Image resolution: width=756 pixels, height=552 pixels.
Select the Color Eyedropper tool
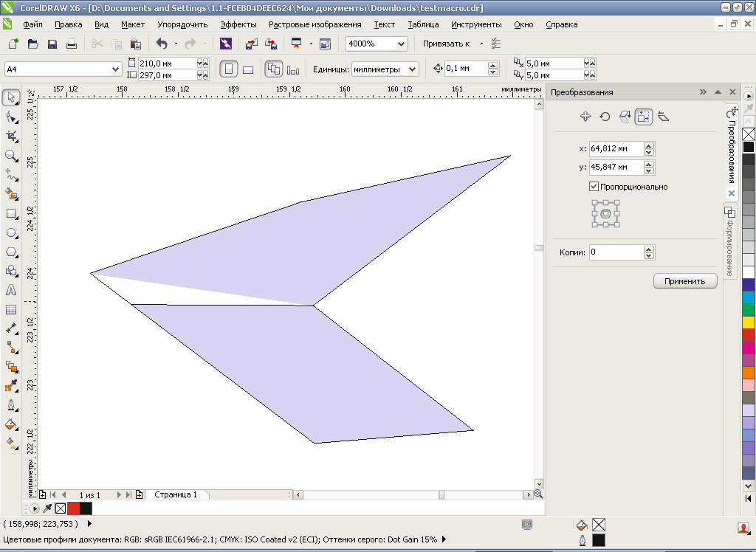11,386
